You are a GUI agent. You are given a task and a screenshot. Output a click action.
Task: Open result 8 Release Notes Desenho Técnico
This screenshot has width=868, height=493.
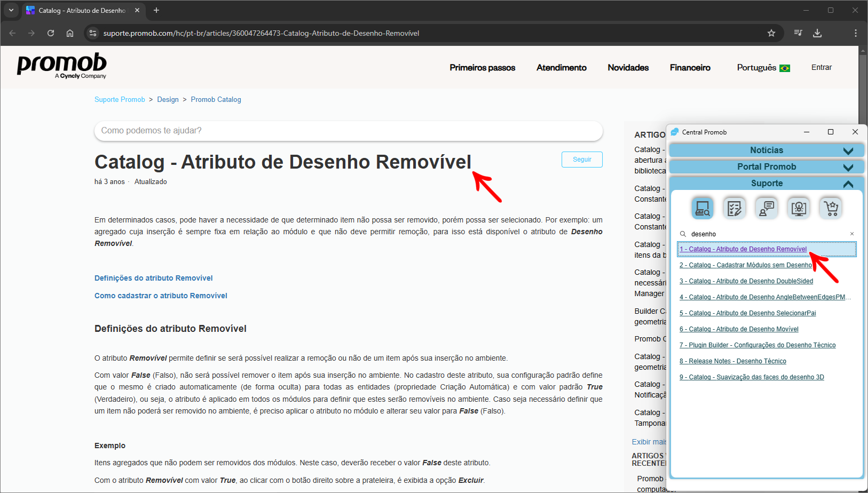point(733,361)
